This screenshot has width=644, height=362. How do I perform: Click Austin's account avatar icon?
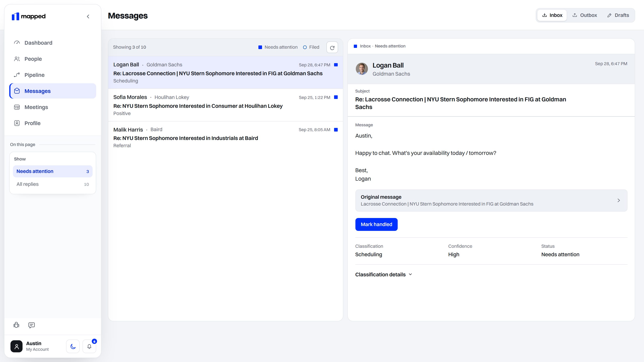[x=17, y=346]
